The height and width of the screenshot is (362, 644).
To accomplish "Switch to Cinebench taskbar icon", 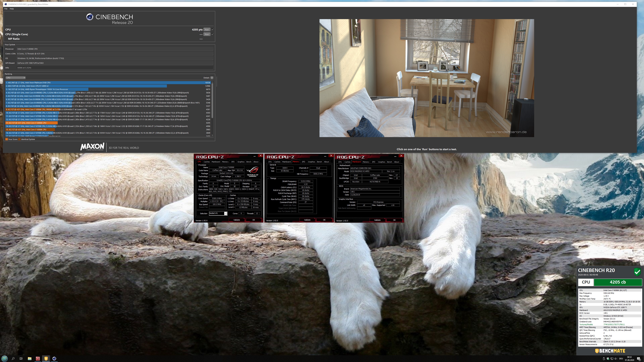I will [54, 358].
